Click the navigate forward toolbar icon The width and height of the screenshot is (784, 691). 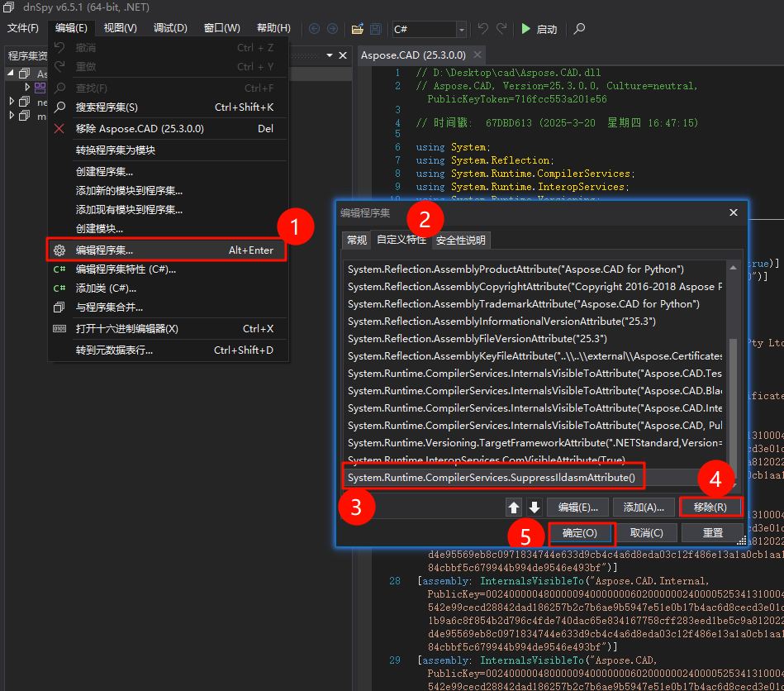click(332, 29)
